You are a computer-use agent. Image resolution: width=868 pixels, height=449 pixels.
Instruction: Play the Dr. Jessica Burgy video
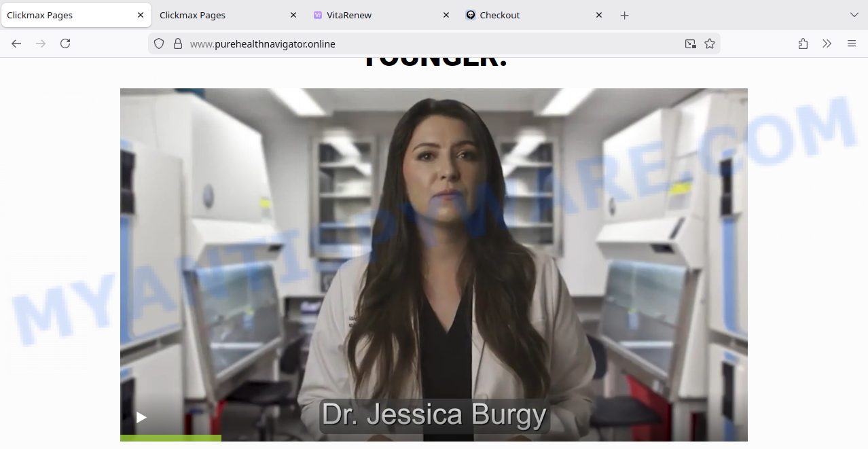141,417
